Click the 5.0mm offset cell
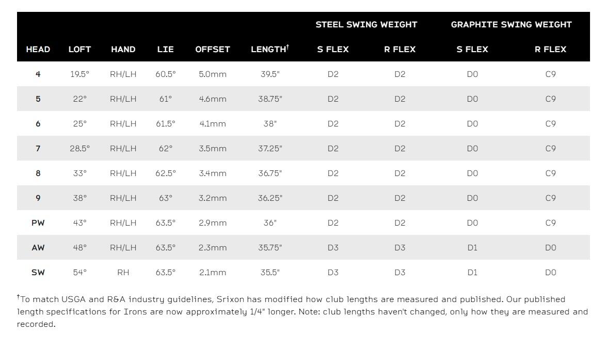Screen dimensions: 606x364 [x=213, y=74]
